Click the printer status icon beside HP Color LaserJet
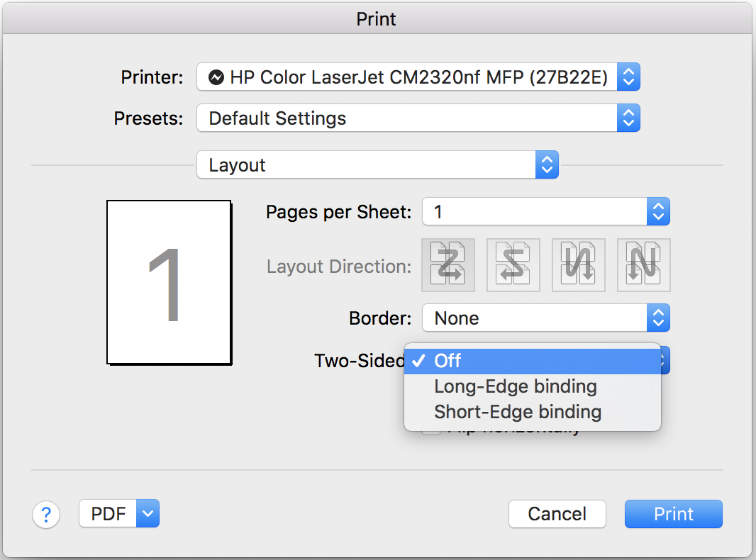Viewport: 756px width, 560px height. pyautogui.click(x=217, y=77)
